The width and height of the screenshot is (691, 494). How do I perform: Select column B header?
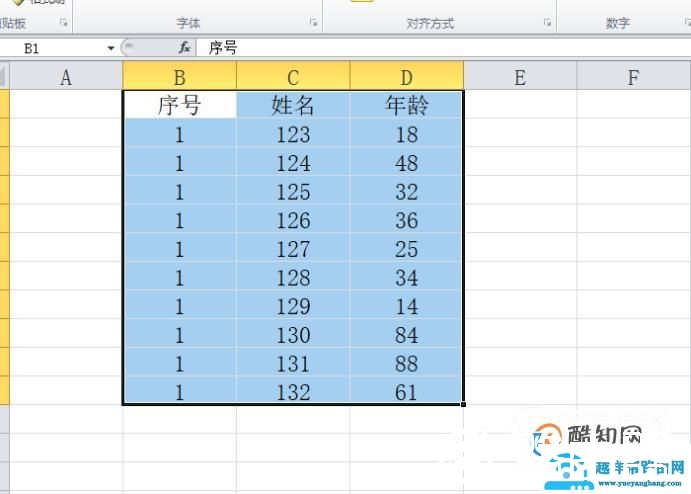coord(179,76)
